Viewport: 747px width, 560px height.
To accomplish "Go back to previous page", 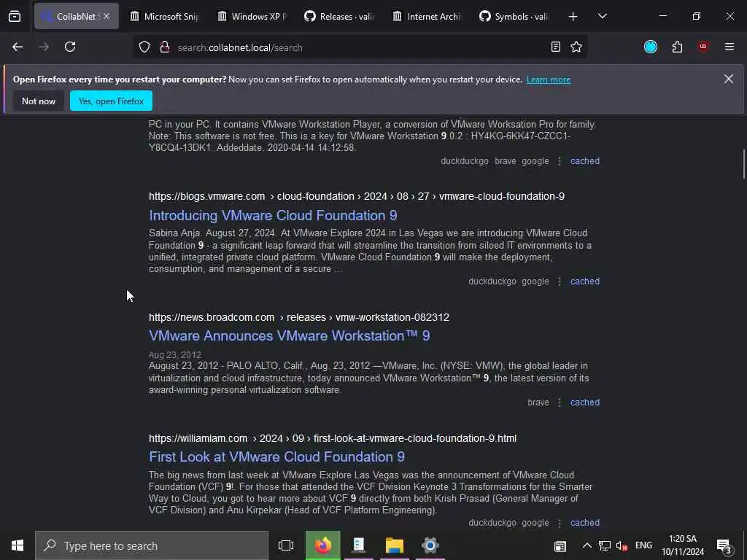I will pos(18,47).
